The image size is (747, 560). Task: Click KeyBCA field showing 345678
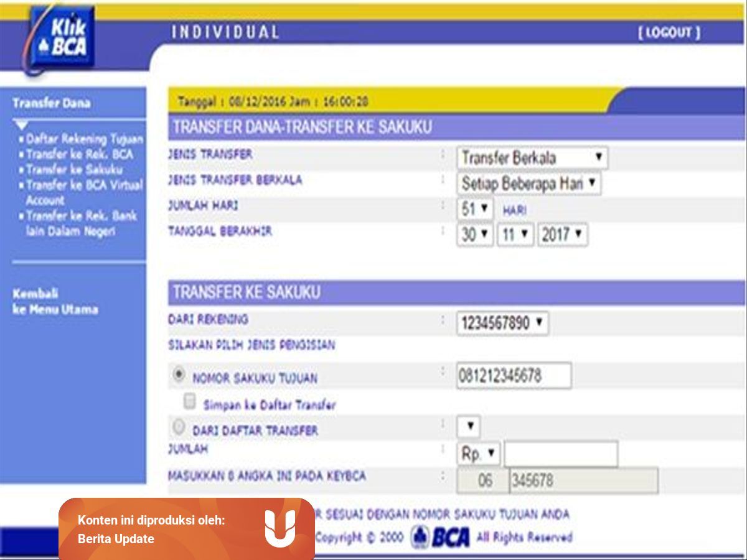pos(583,481)
